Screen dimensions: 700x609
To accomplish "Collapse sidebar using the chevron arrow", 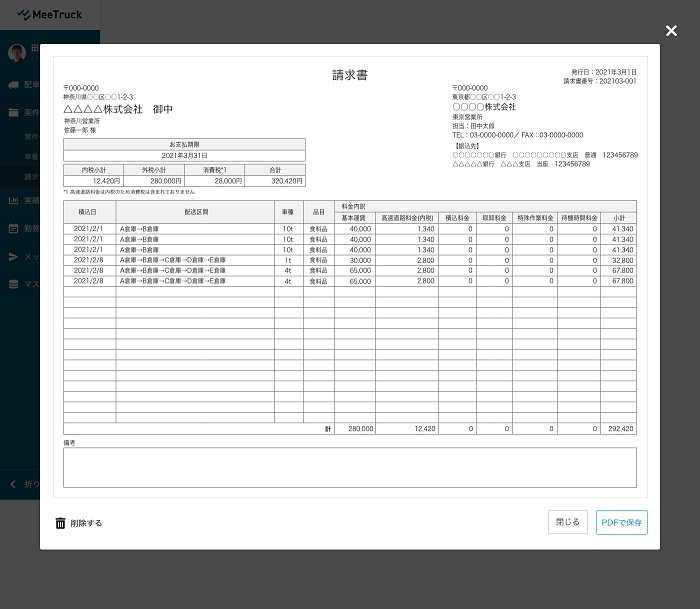I will [14, 484].
